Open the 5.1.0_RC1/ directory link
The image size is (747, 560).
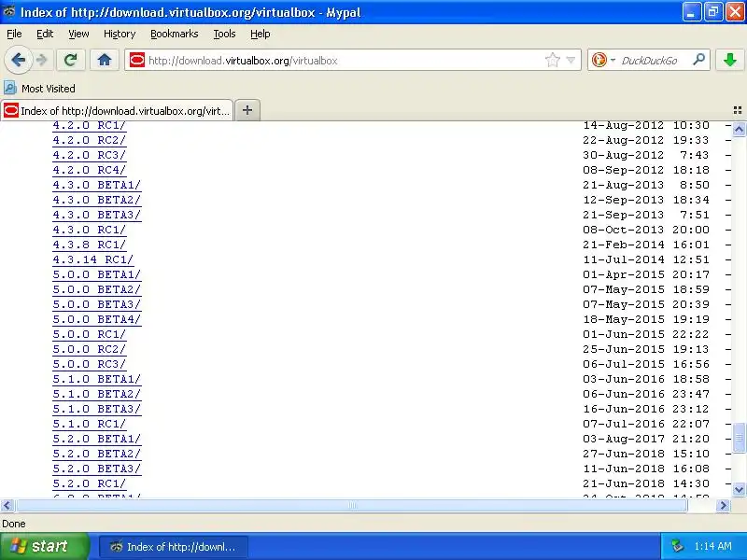click(89, 424)
